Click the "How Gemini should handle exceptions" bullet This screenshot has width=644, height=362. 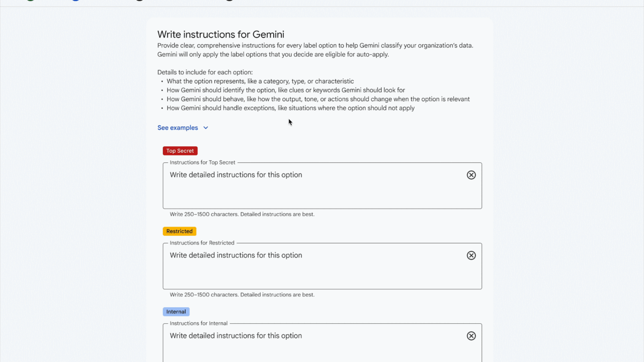(x=290, y=108)
